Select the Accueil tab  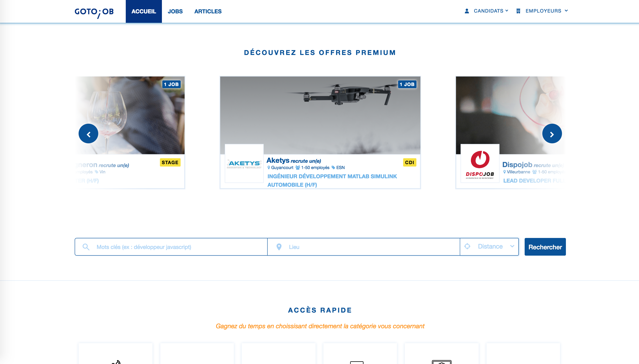pyautogui.click(x=144, y=12)
